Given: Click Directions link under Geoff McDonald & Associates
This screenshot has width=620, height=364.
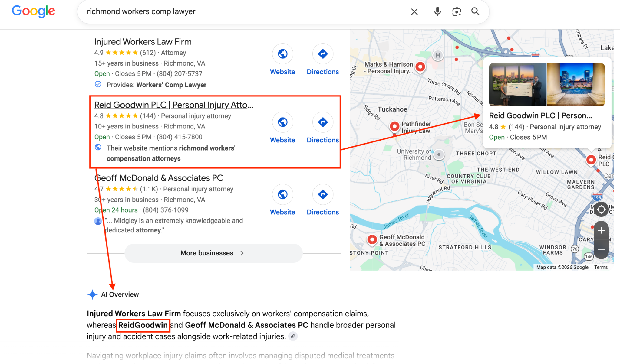Looking at the screenshot, I should coord(323,212).
